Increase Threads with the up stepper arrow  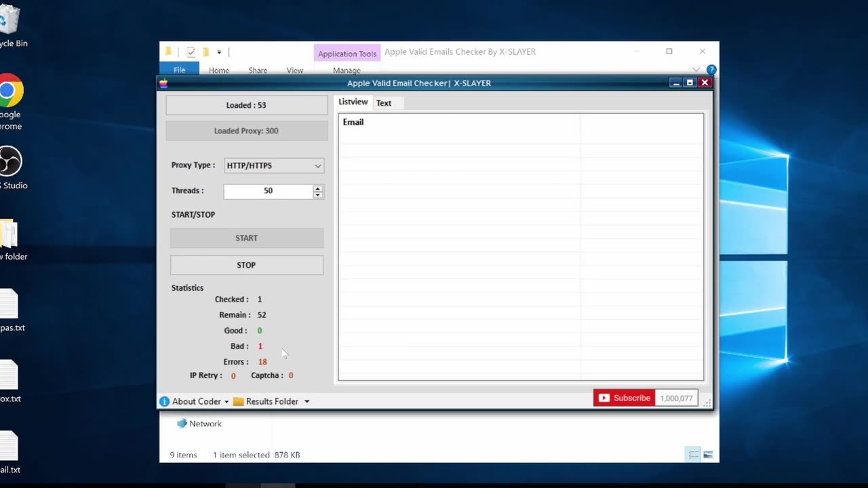click(317, 188)
